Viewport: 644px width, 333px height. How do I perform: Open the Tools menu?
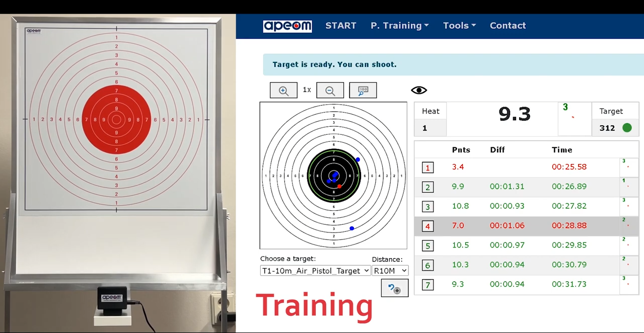coord(459,26)
